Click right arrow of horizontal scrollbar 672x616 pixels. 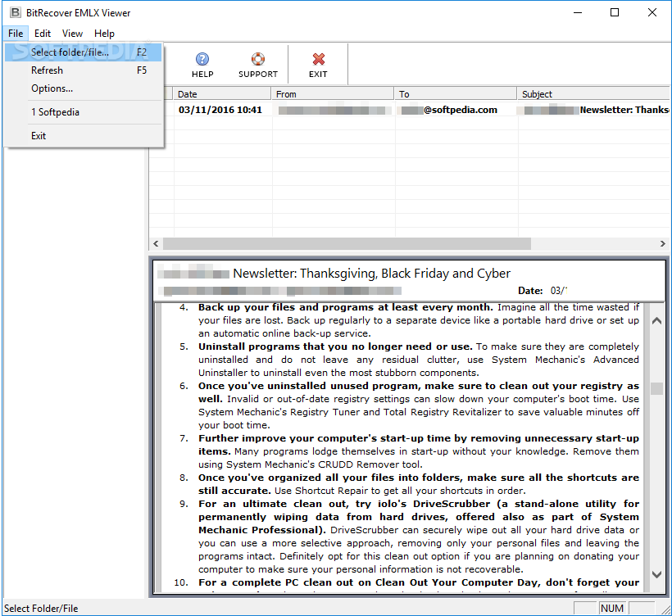[x=662, y=244]
